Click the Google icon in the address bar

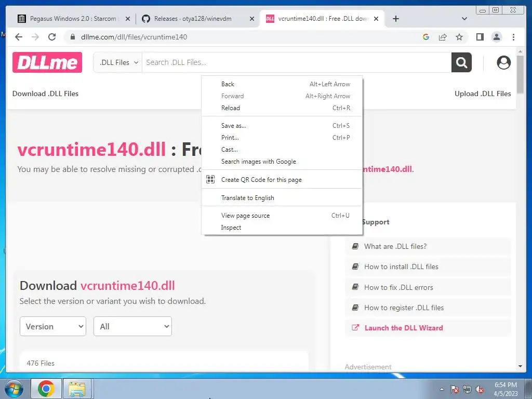pyautogui.click(x=426, y=37)
